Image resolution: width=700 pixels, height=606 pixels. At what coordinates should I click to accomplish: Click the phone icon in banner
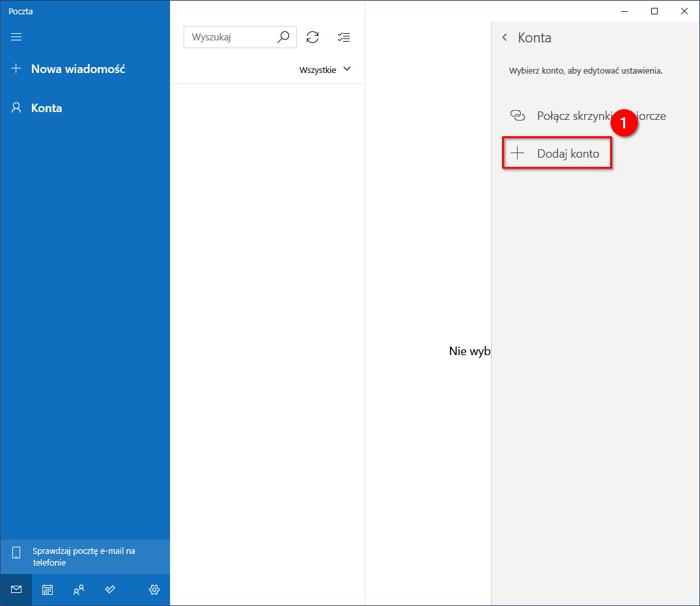pos(16,553)
